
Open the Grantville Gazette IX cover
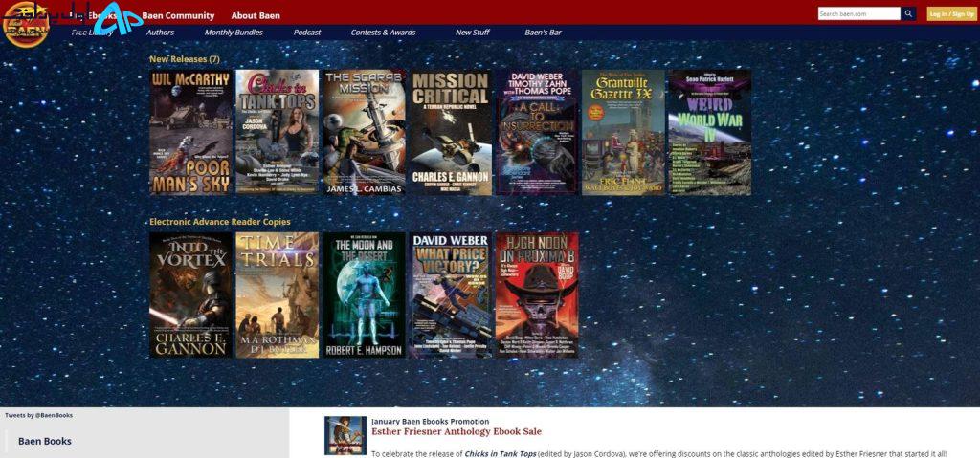[623, 133]
